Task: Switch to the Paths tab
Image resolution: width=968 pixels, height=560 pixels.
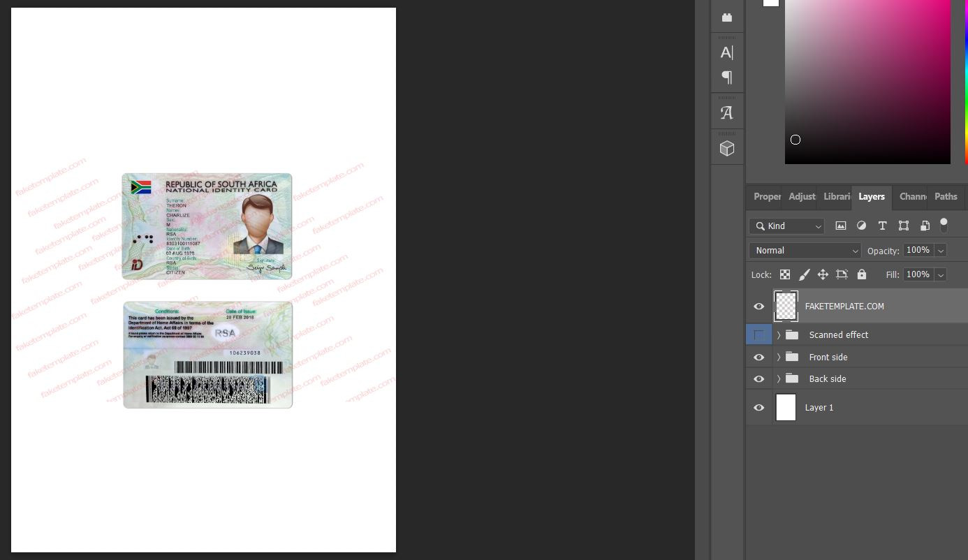Action: (946, 197)
